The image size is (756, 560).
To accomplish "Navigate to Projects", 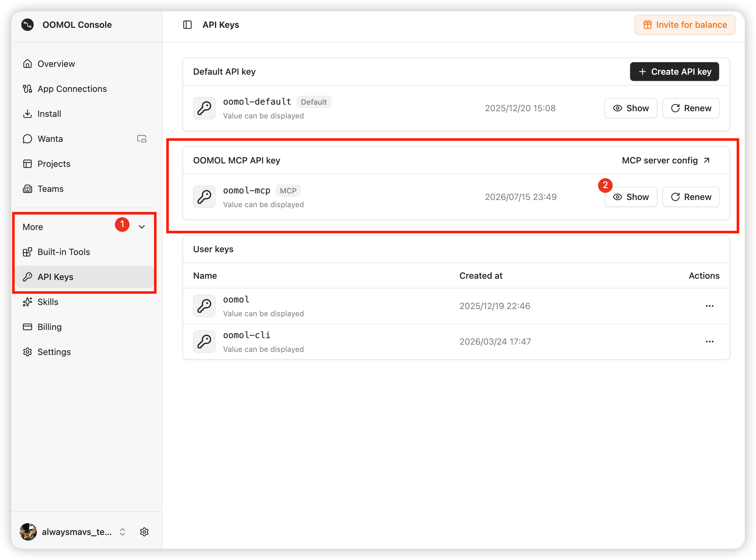I will coord(85,164).
